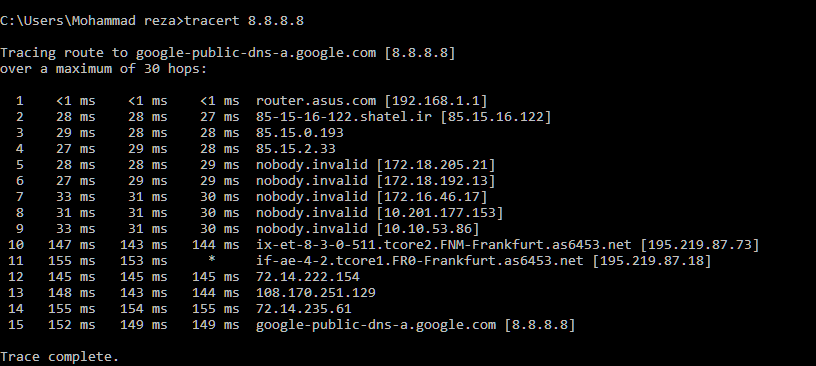Click the 195.219.87.73 address in hop 10
The width and height of the screenshot is (816, 366).
point(699,245)
